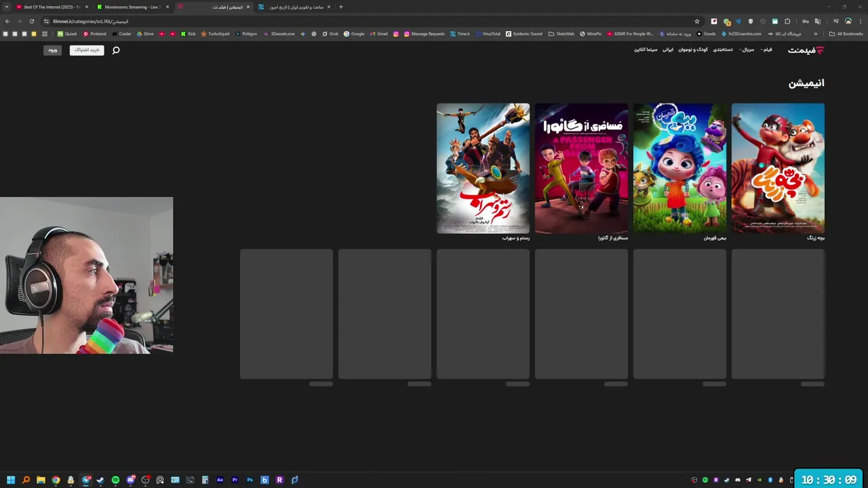Viewport: 868px width, 488px height.
Task: Expand the فیلم dropdown menu
Action: coord(767,49)
